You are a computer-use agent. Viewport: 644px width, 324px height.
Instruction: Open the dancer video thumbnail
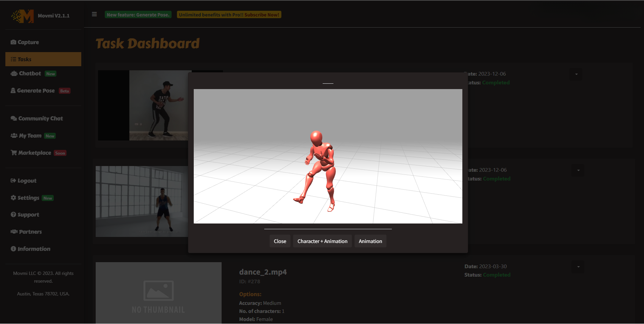(x=158, y=105)
